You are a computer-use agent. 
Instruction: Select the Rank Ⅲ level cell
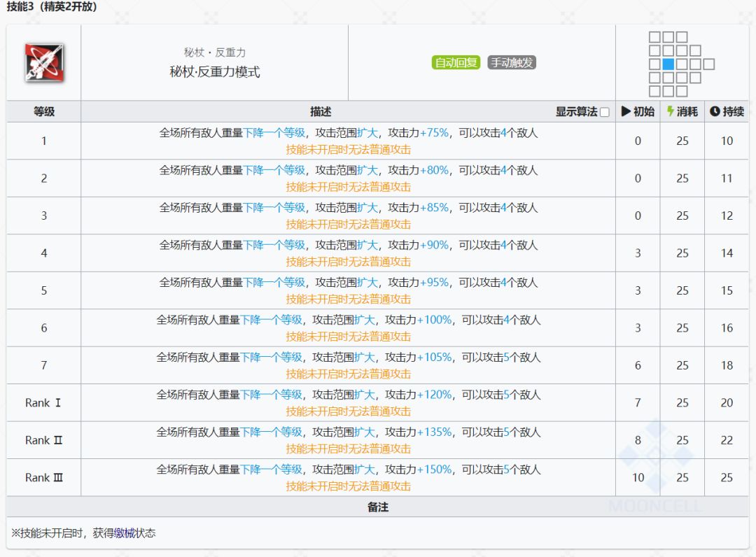(x=44, y=478)
